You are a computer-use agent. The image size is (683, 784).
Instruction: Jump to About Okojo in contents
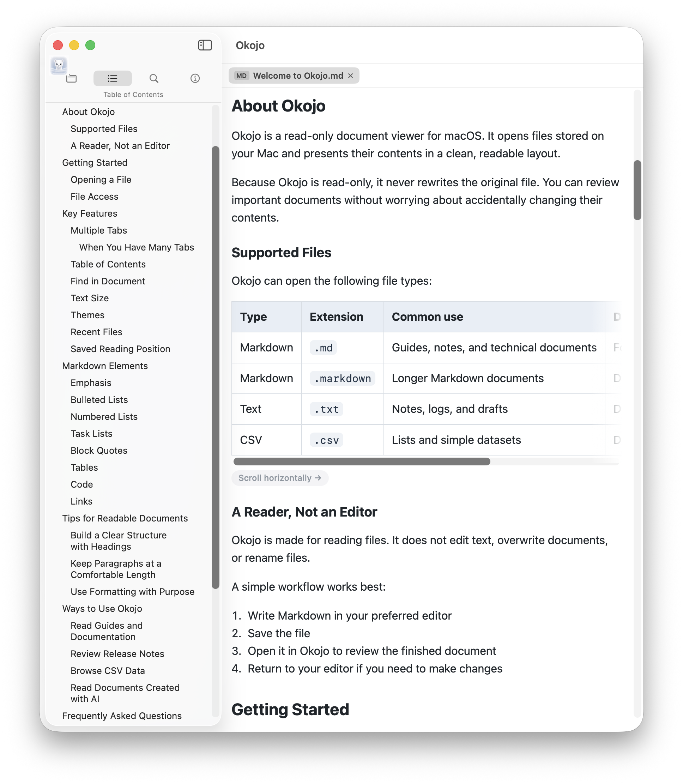tap(89, 112)
